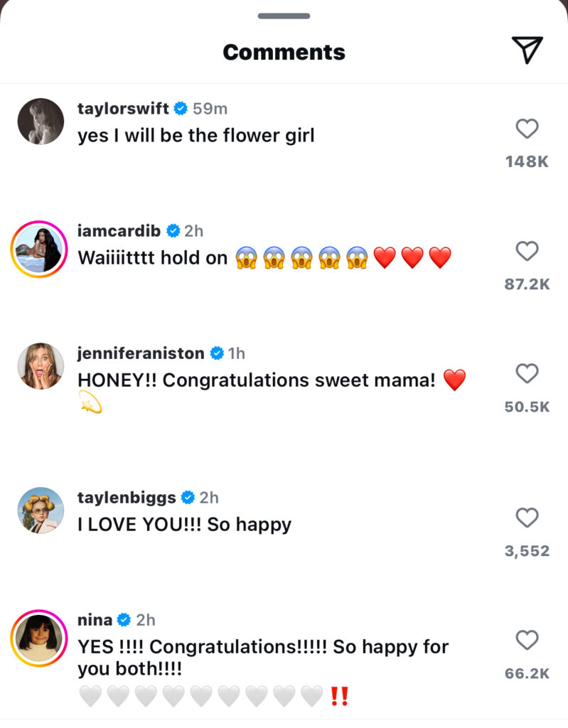Heart the taylenbiggs comment

[527, 518]
